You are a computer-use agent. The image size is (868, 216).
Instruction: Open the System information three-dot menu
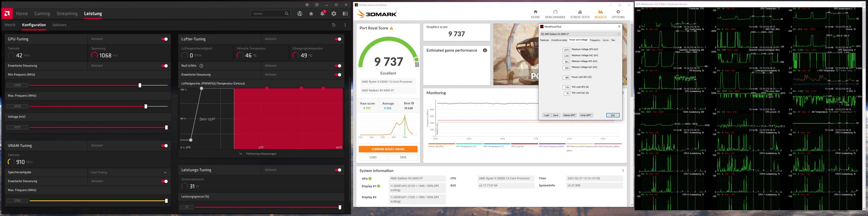point(623,171)
